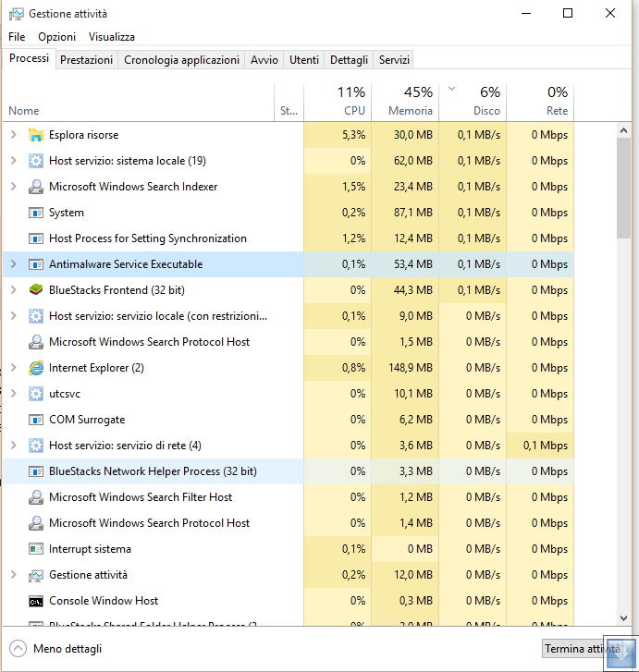Click the gear icon for Host servizio: sistema locale (19)
Viewport: 639px width, 672px height.
pos(36,161)
